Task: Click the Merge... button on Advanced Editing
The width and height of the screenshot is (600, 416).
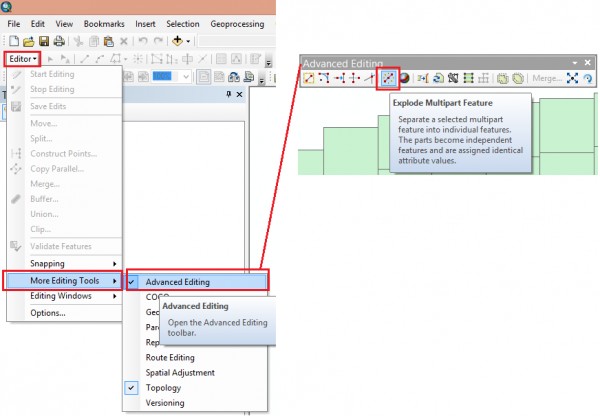Action: click(x=547, y=78)
